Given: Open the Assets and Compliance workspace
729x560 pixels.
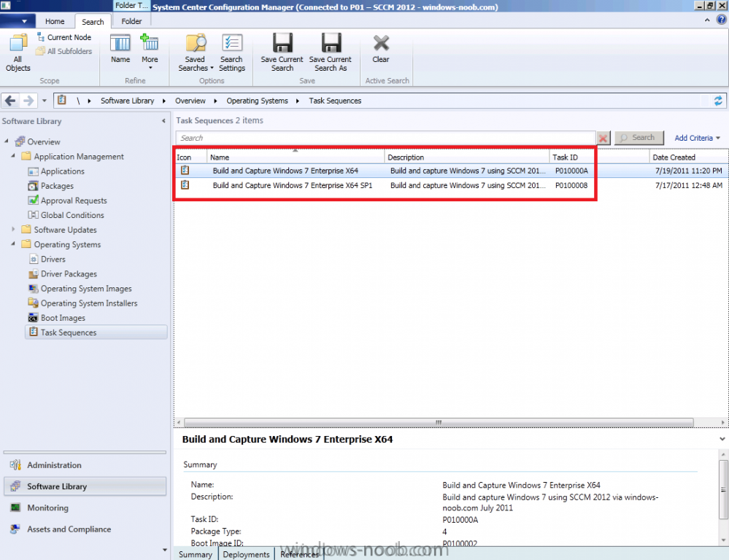Looking at the screenshot, I should 85,529.
